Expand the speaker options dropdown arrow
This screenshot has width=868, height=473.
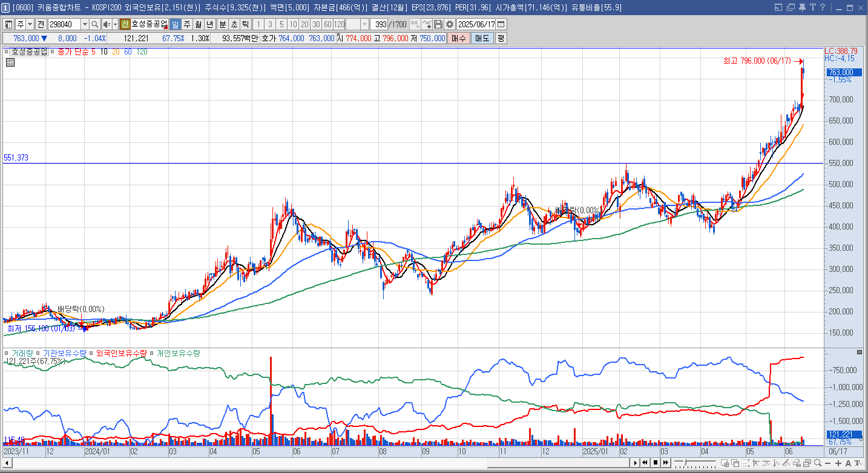tap(115, 24)
